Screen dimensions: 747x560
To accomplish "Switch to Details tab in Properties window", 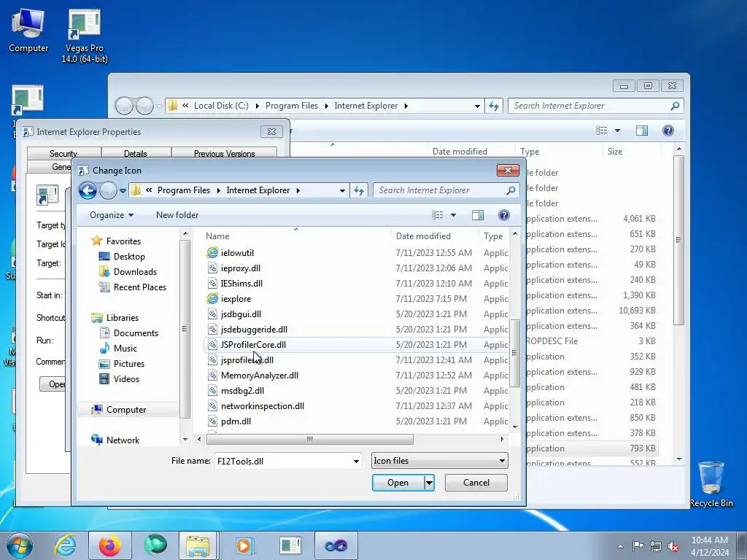I will (x=135, y=153).
